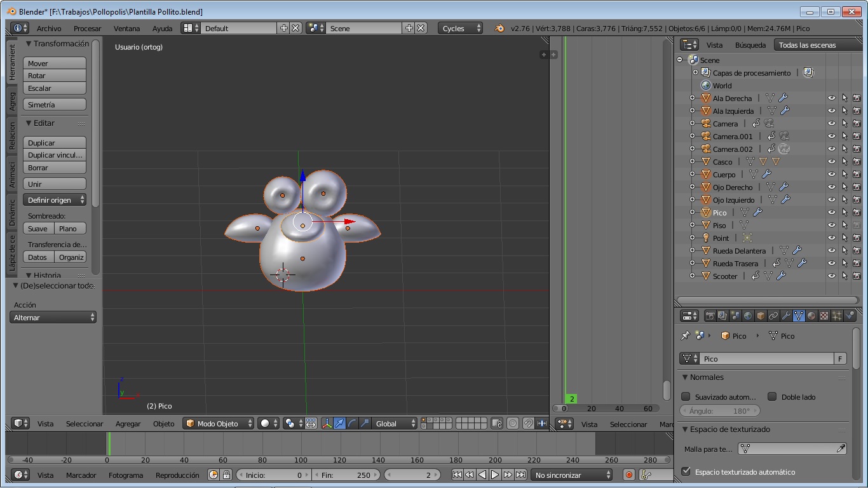
Task: Click the render camera icon for Scooter
Action: click(857, 276)
